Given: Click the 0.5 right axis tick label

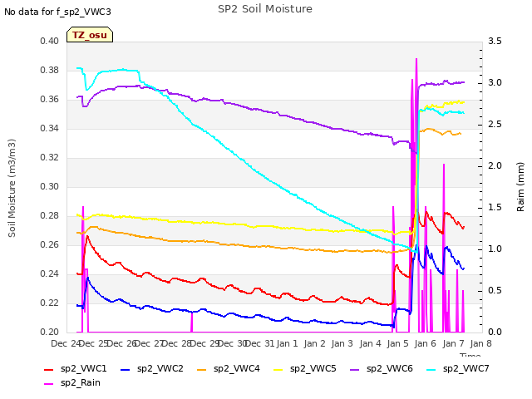Looking at the screenshot, I should pyautogui.click(x=495, y=291).
